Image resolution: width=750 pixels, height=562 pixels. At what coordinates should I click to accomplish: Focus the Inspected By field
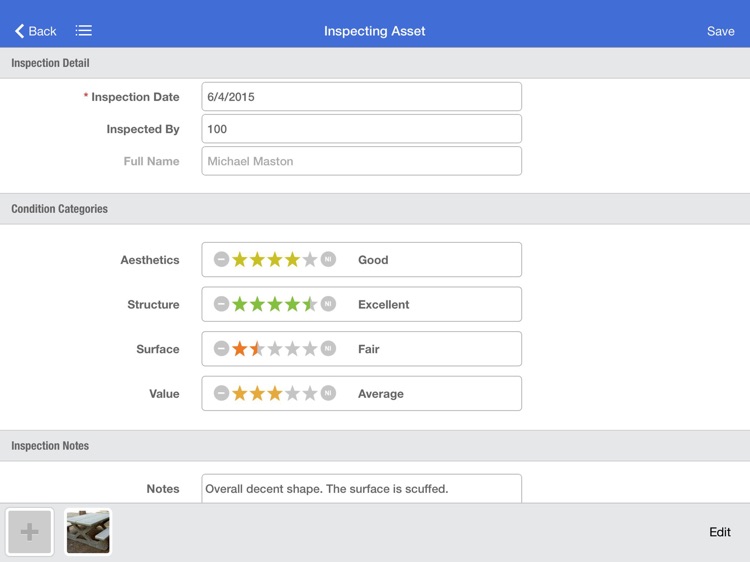[362, 129]
